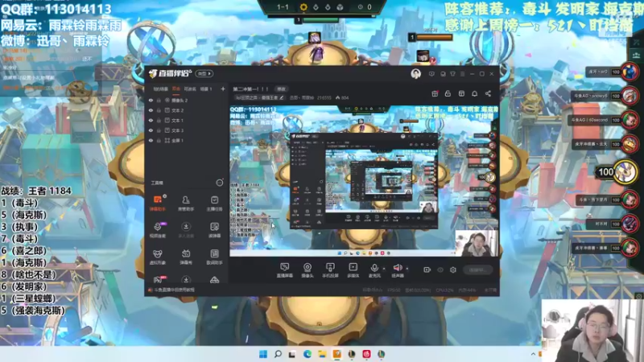This screenshot has width=644, height=362.
Task: Switch to the 场景 1 scene tab
Action: click(206, 89)
